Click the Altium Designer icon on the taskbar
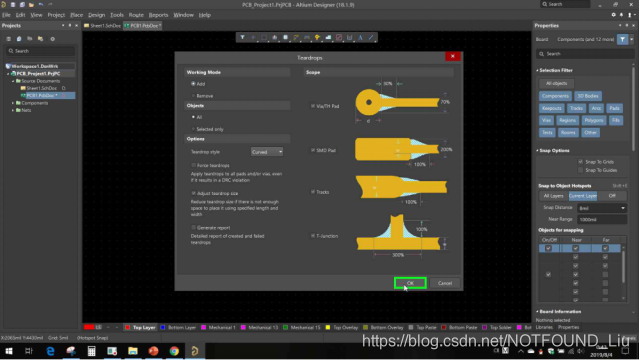This screenshot has height=360, width=639. (x=195, y=351)
